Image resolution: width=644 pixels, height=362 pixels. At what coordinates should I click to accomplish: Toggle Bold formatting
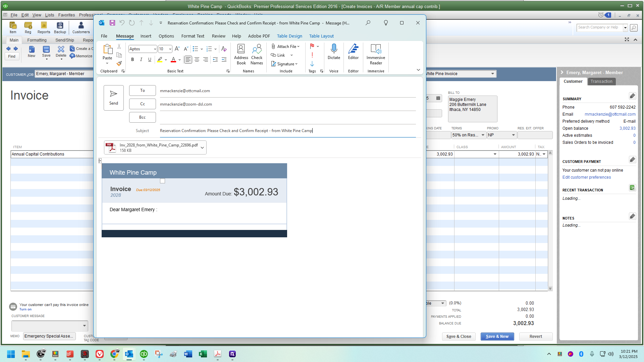[x=132, y=60]
